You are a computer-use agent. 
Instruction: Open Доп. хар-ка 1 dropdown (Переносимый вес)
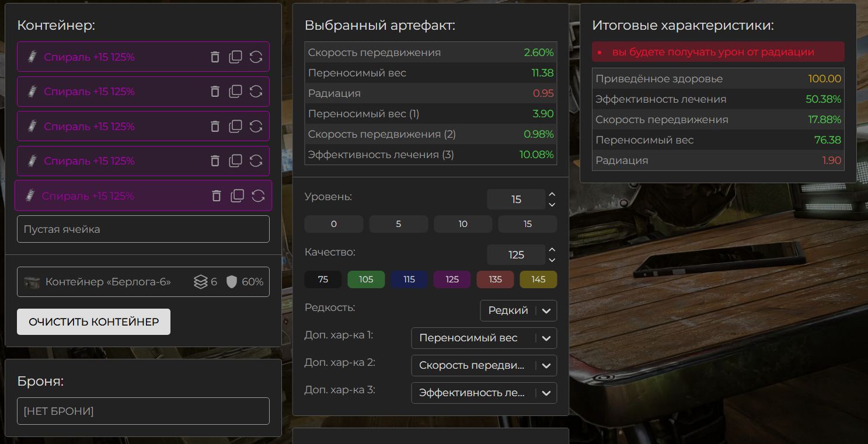[x=484, y=338]
